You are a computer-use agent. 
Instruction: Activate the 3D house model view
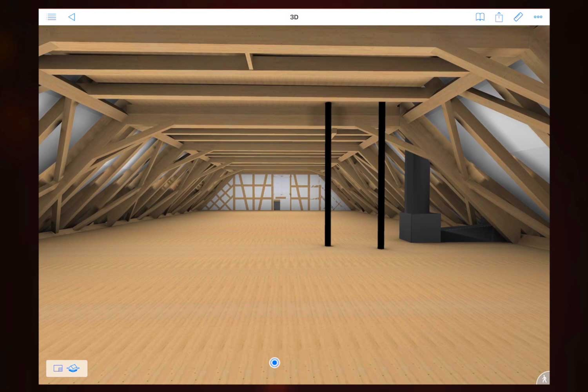tap(73, 368)
